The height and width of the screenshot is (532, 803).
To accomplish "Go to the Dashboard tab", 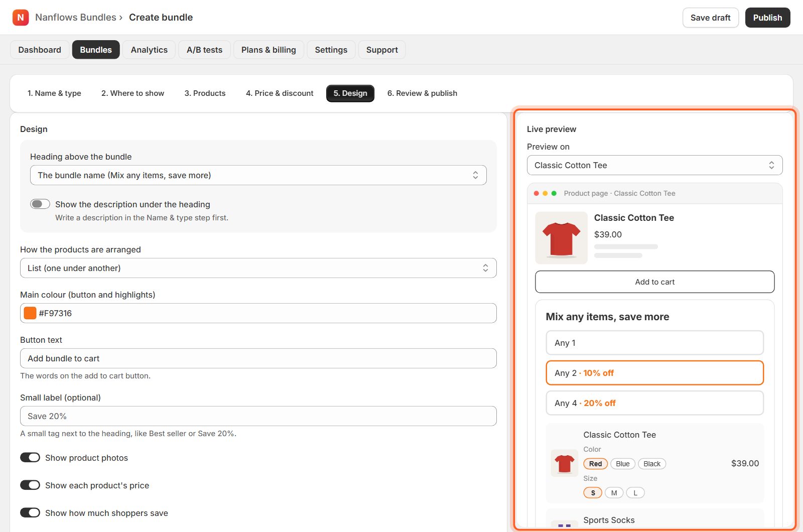I will pos(40,50).
